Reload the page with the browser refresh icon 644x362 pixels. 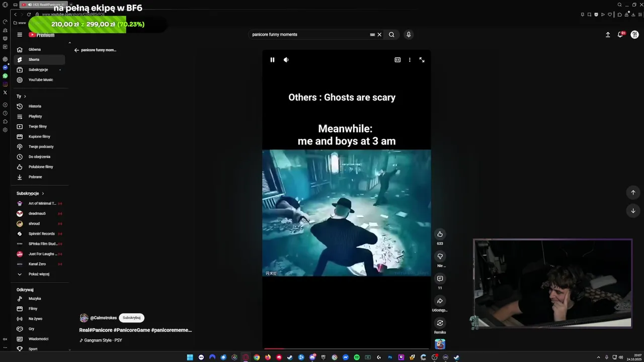[x=29, y=14]
